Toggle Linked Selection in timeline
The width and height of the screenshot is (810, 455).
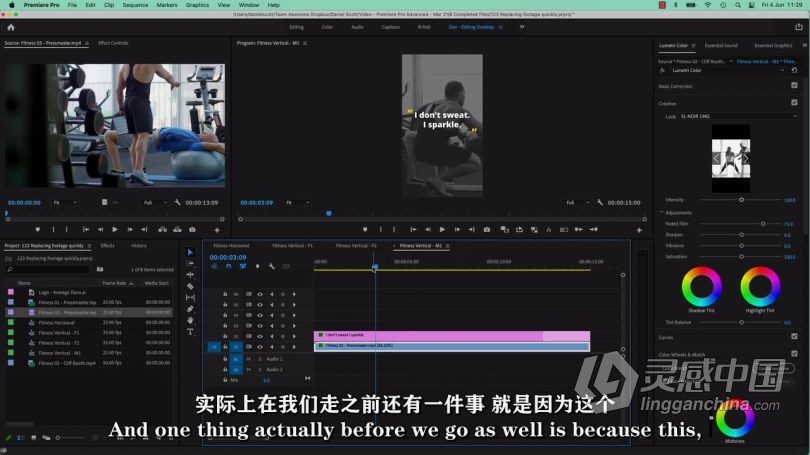(243, 266)
